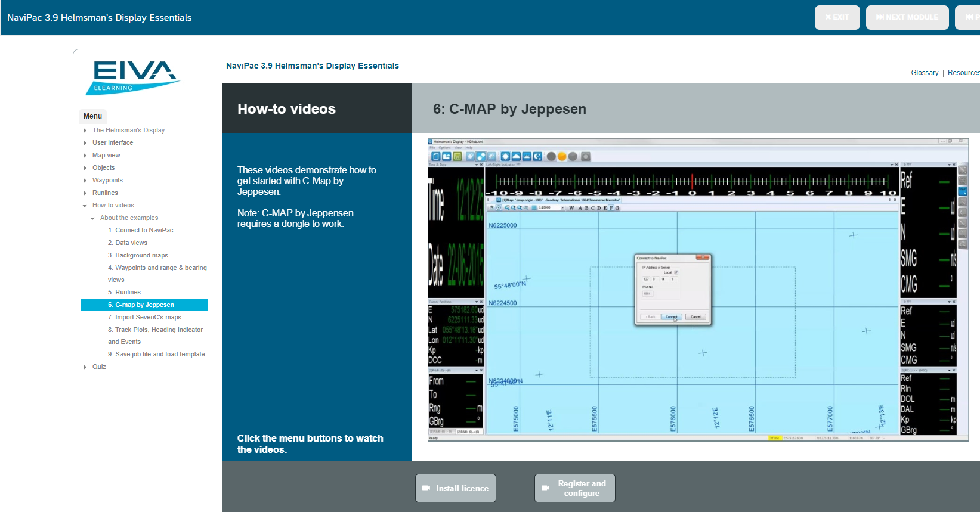
Task: Click highlighted middle plug icon in screenshot toolbar
Action: point(481,156)
